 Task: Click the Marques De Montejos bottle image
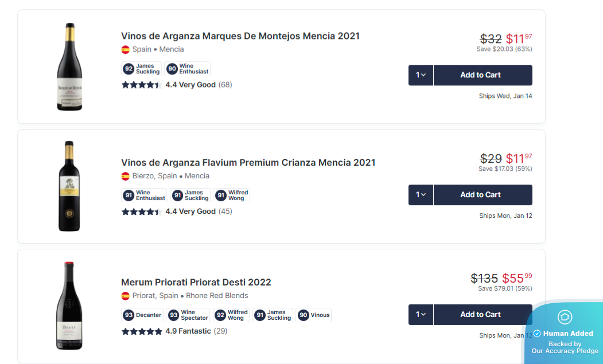(69, 66)
